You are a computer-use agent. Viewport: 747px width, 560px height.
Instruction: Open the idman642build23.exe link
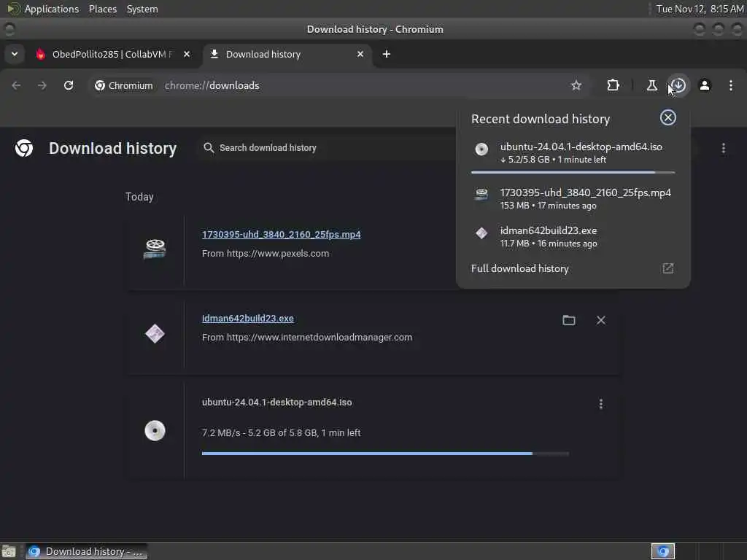tap(248, 319)
